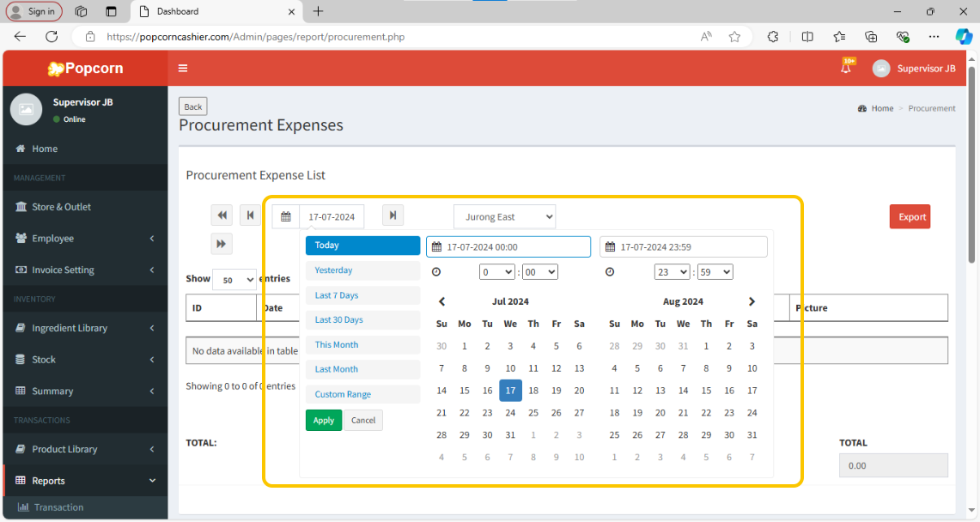Open the browser extensions icon

tap(773, 37)
